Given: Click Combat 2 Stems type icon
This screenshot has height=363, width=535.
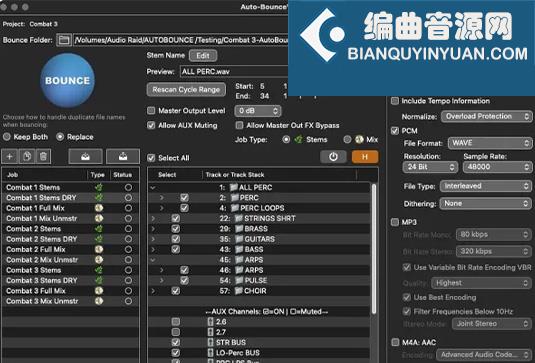Looking at the screenshot, I should pyautogui.click(x=99, y=229).
